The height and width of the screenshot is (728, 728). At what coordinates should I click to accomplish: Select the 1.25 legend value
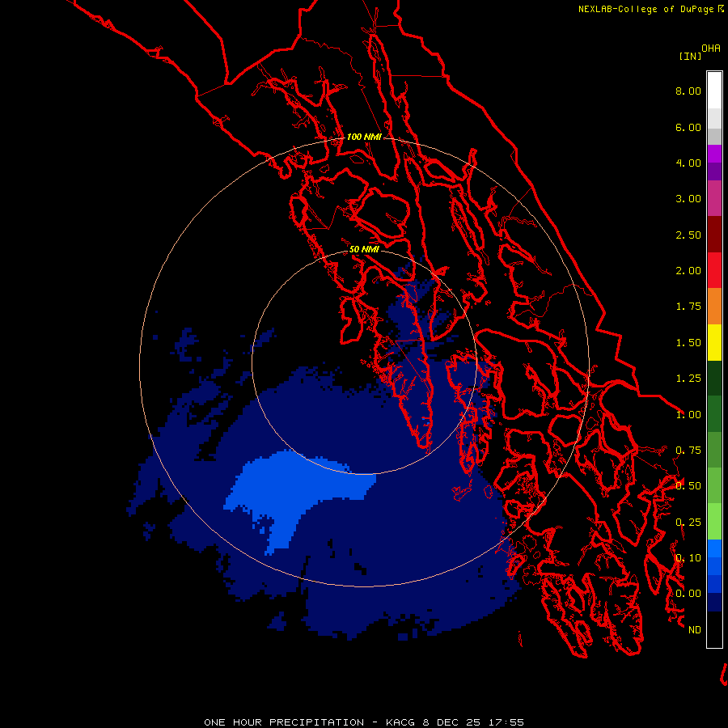click(688, 379)
